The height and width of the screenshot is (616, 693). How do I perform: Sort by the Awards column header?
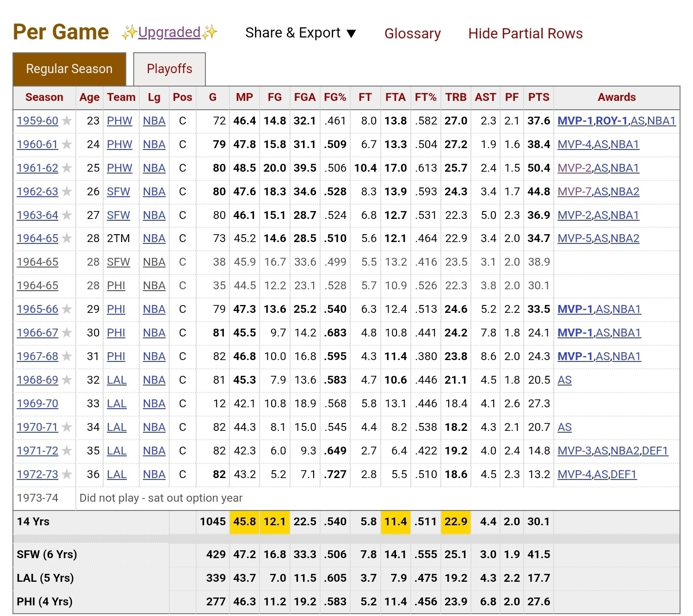617,97
